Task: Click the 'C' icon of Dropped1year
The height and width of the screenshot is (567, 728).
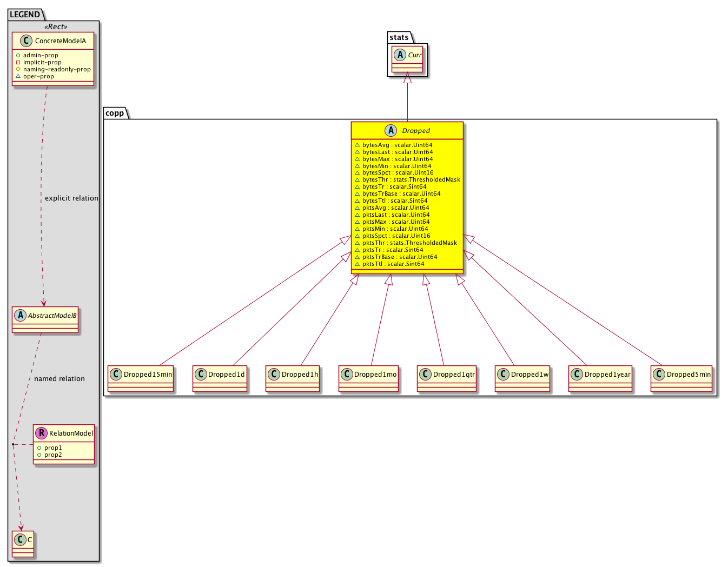Action: (577, 375)
